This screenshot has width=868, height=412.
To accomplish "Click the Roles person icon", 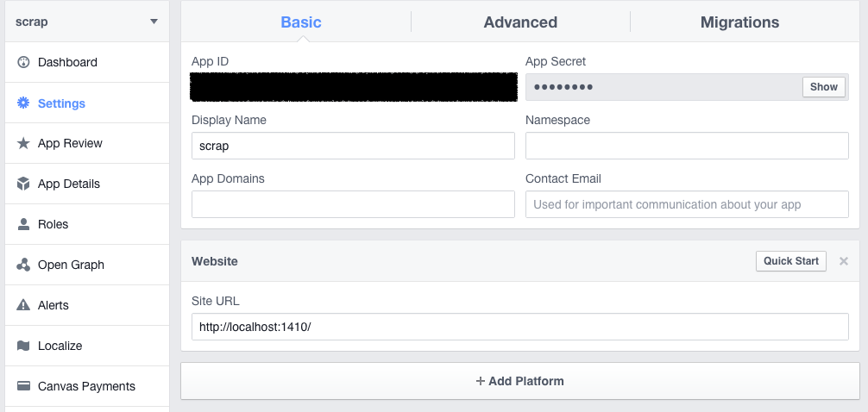I will [x=23, y=224].
